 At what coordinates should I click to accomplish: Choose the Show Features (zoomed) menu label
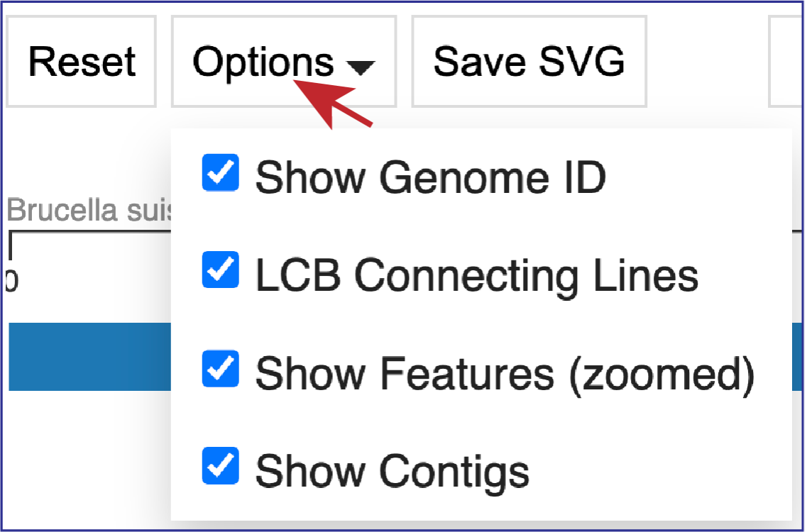click(505, 375)
